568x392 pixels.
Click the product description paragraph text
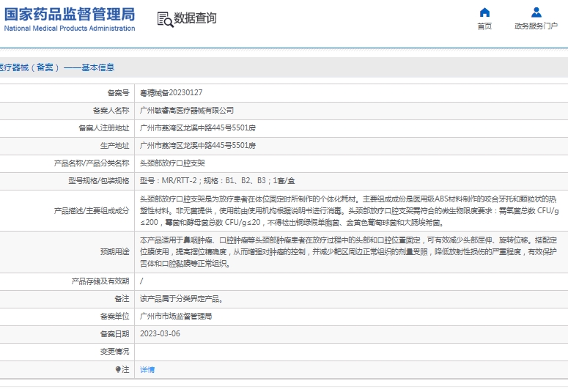[349, 210]
